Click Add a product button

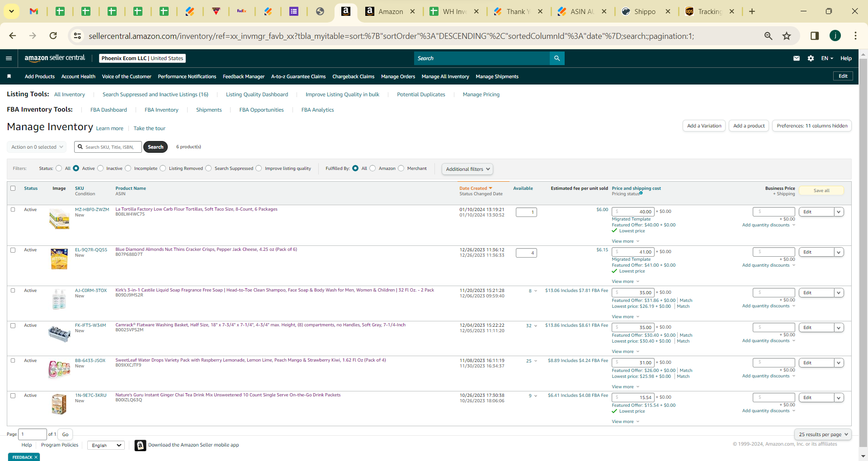coord(749,126)
